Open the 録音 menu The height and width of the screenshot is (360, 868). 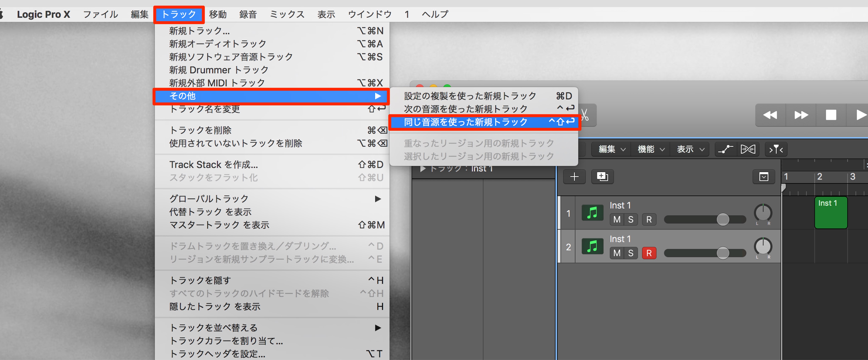click(248, 14)
